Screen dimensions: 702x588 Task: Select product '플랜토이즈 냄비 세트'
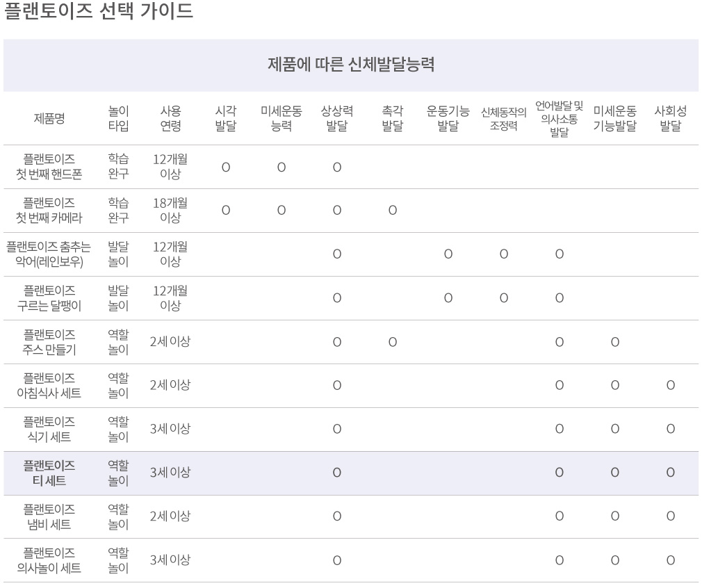[x=49, y=516]
